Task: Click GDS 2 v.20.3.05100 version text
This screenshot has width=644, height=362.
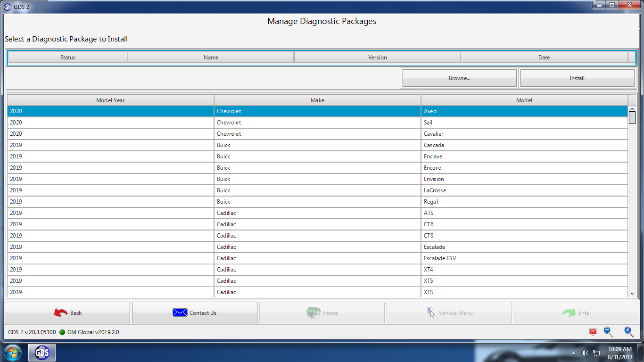Action: click(32, 332)
